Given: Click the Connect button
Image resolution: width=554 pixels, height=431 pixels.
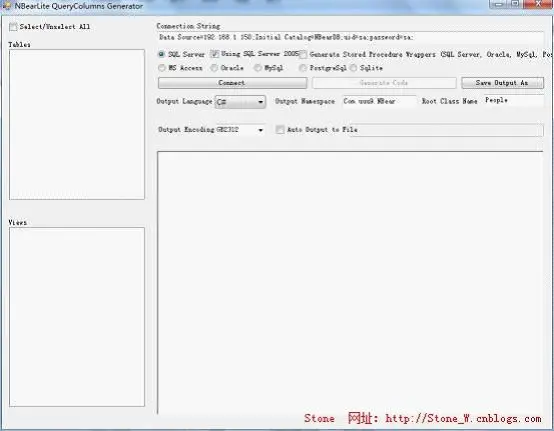Looking at the screenshot, I should click(232, 83).
